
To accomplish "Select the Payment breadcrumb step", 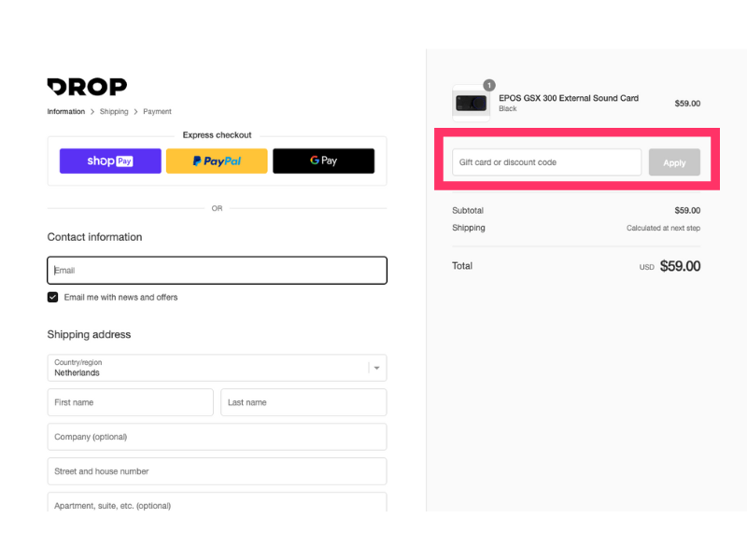I will point(157,111).
